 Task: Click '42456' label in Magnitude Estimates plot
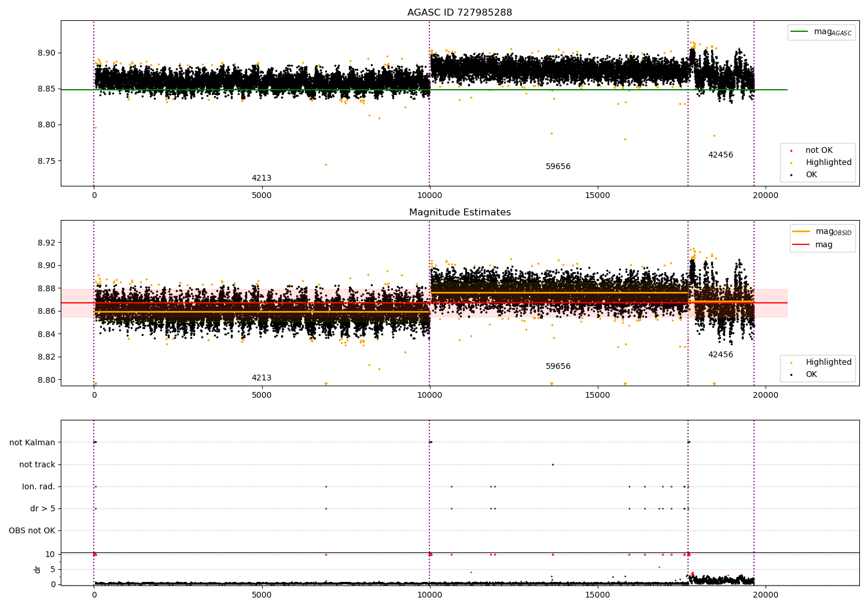coord(720,355)
